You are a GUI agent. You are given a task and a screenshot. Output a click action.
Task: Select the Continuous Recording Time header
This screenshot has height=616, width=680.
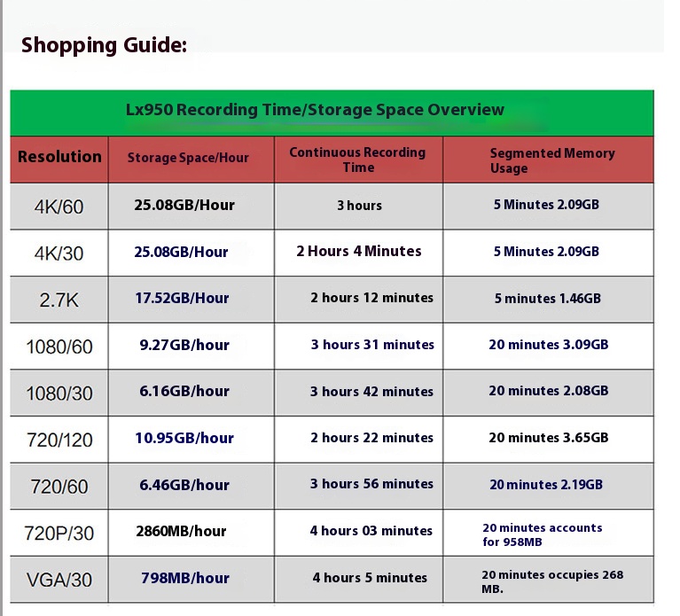click(x=357, y=160)
